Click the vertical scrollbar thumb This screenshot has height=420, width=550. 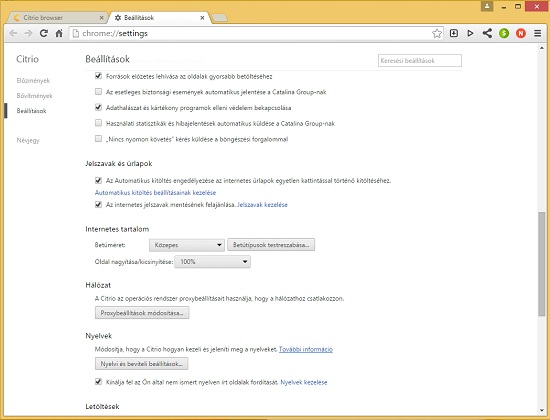(542, 264)
